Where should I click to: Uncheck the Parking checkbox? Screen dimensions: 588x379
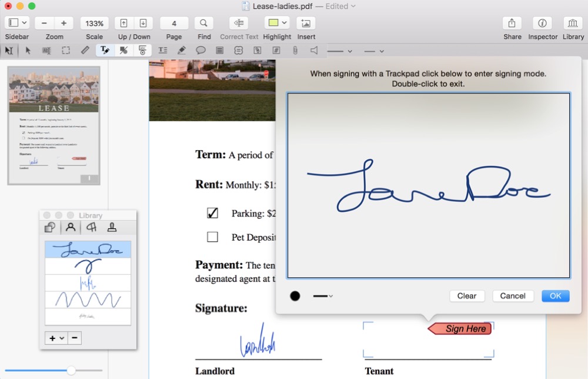212,213
